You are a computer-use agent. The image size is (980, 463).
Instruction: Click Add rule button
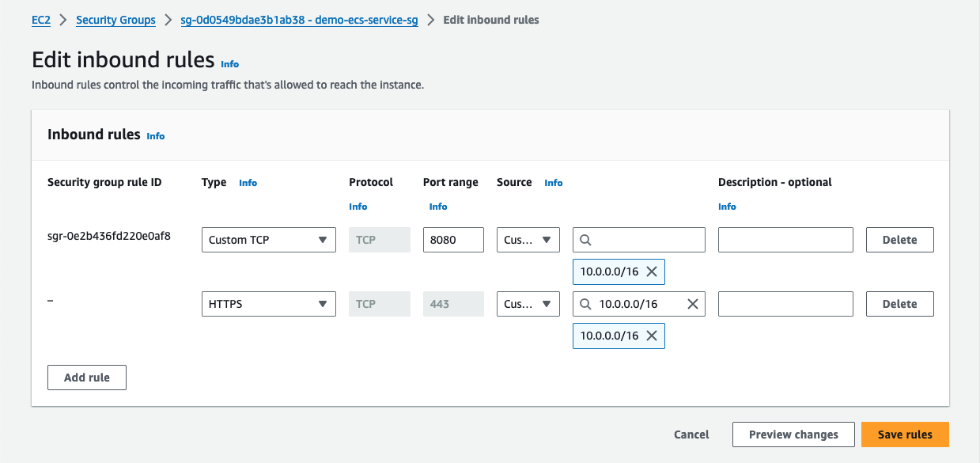pyautogui.click(x=87, y=378)
